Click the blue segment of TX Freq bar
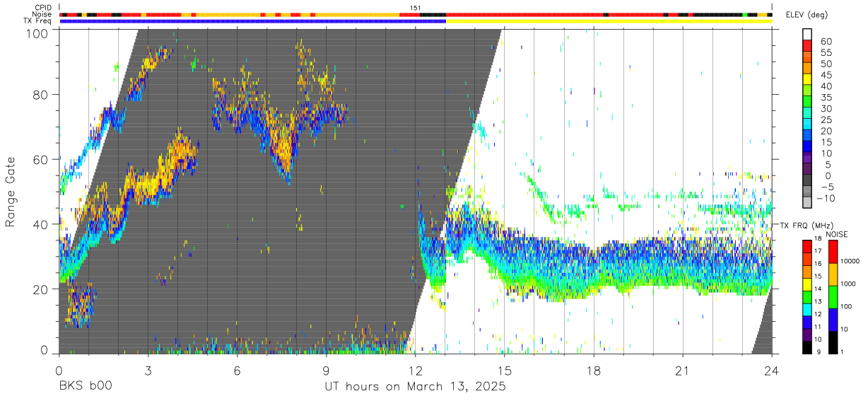Screen dimensions: 868x401 coord(252,21)
